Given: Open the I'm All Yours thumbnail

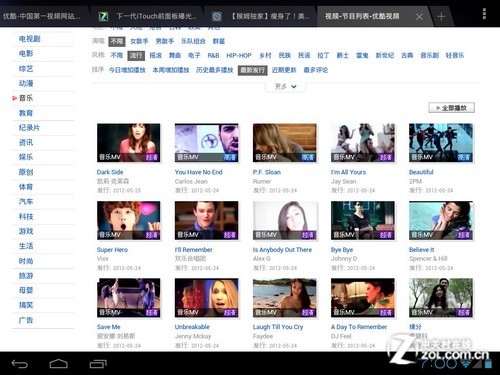Looking at the screenshot, I should [x=363, y=143].
